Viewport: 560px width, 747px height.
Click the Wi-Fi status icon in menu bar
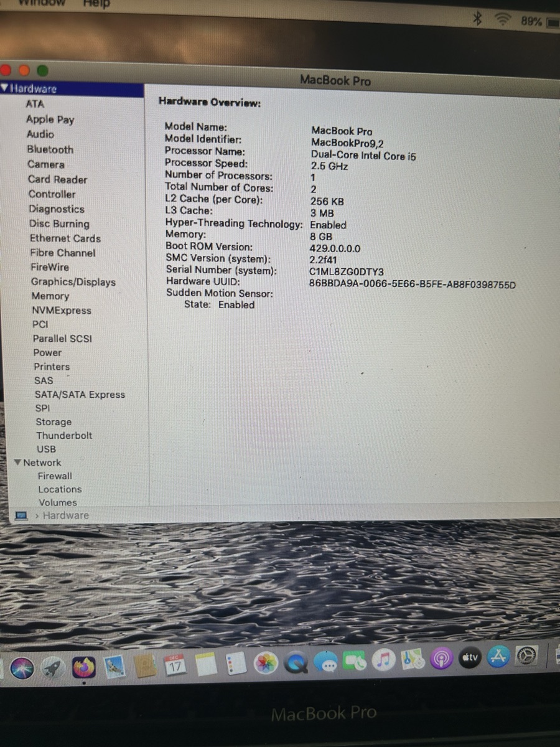pyautogui.click(x=502, y=20)
